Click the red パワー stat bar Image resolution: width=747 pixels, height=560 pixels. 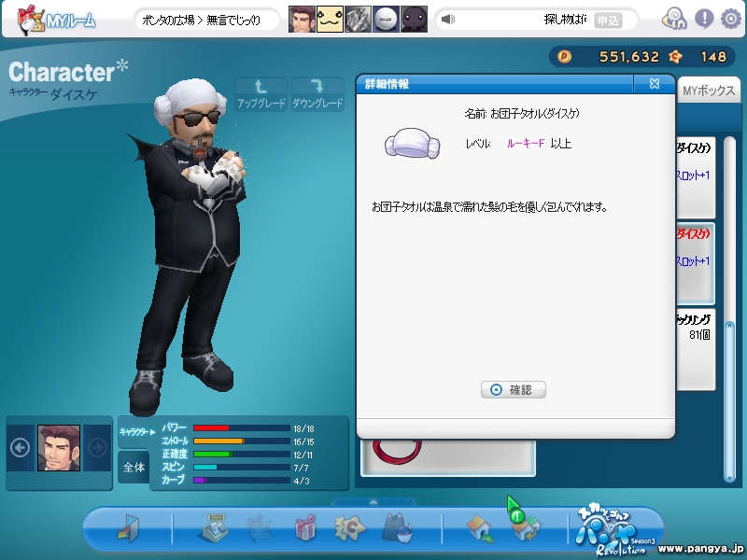click(x=242, y=428)
